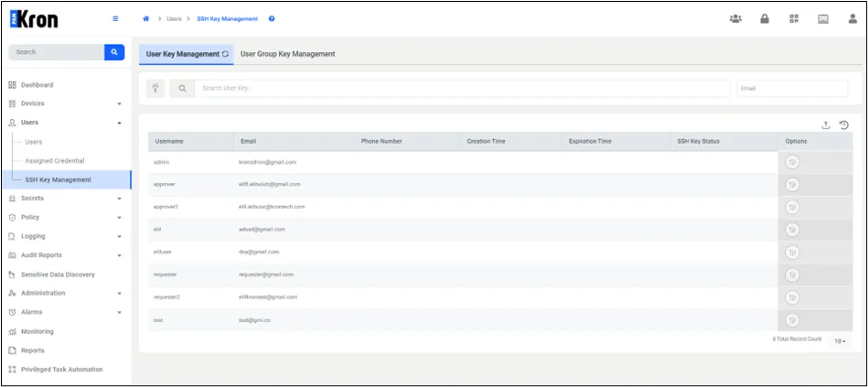Open options icon for approver2 row
This screenshot has width=868, height=387.
[792, 207]
